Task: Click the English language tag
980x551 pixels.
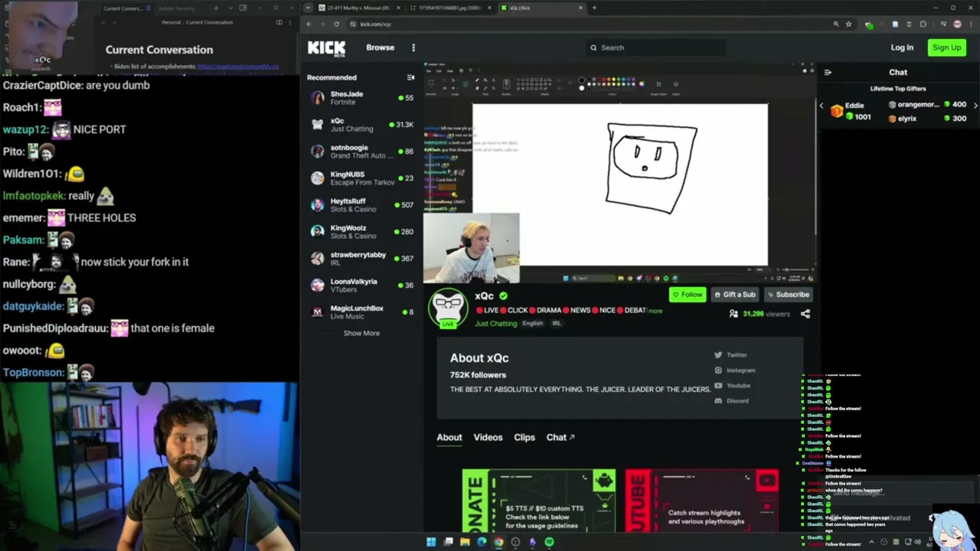Action: [x=532, y=324]
